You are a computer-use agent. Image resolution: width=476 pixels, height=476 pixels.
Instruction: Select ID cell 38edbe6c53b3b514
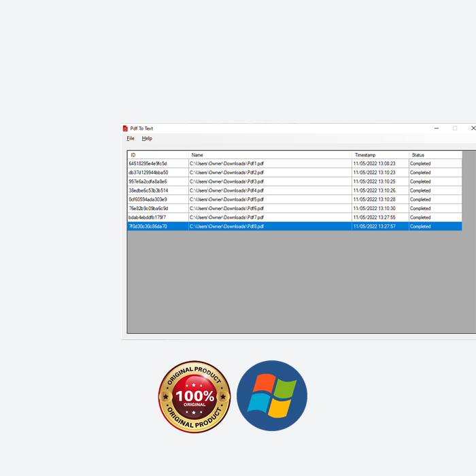pyautogui.click(x=158, y=190)
